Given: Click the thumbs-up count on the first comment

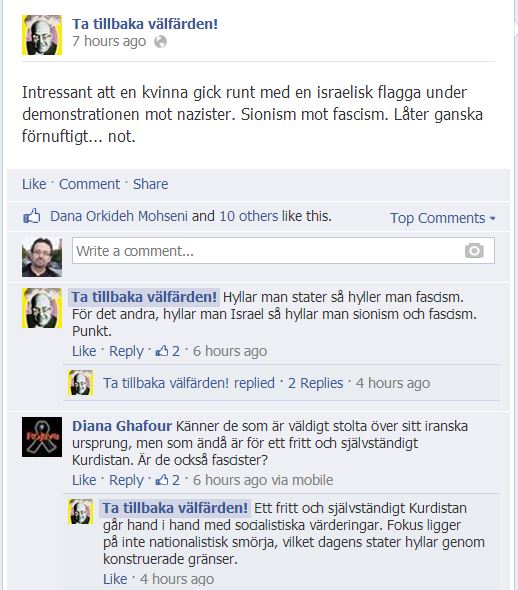Looking at the screenshot, I should pyautogui.click(x=168, y=351).
